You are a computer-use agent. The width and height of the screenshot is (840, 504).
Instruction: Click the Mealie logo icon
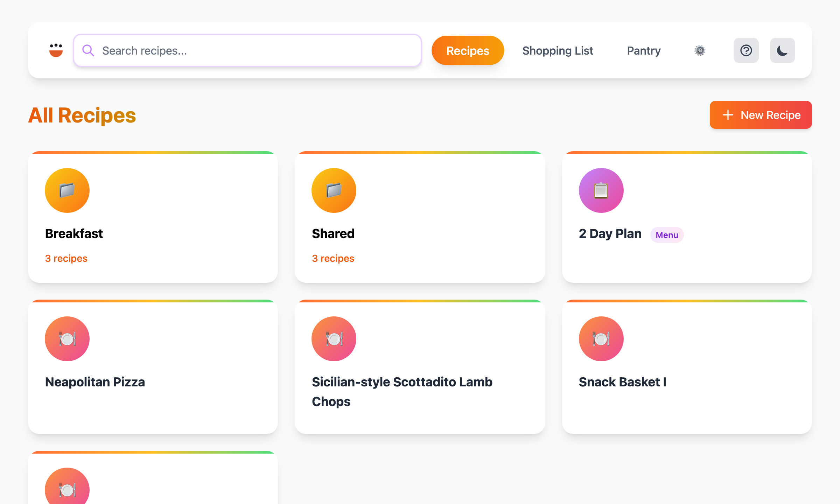pyautogui.click(x=56, y=50)
